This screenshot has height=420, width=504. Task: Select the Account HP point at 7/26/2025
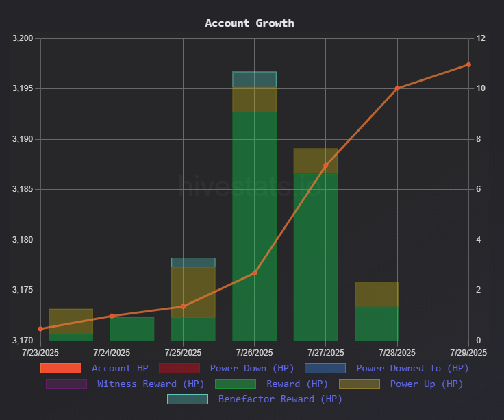tap(254, 273)
